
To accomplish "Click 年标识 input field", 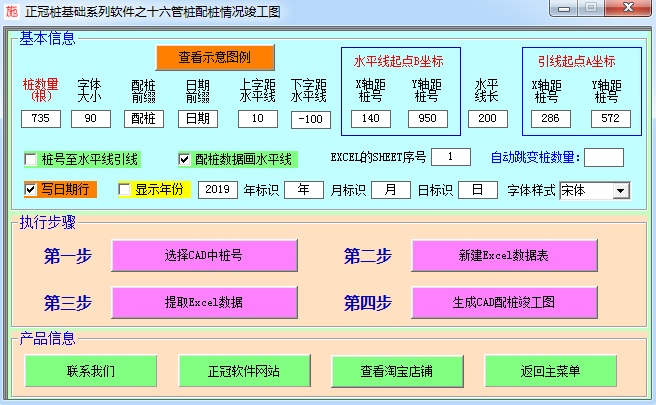I will (304, 190).
